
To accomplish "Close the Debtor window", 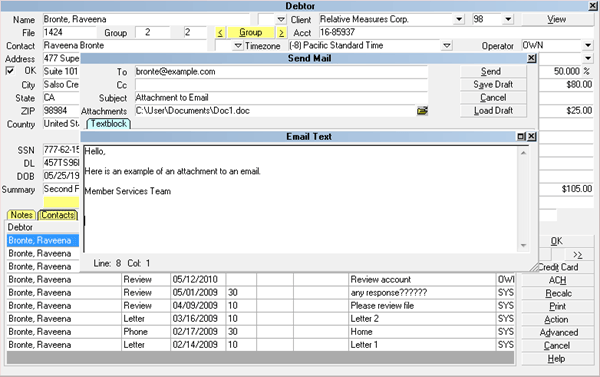I will (592, 6).
